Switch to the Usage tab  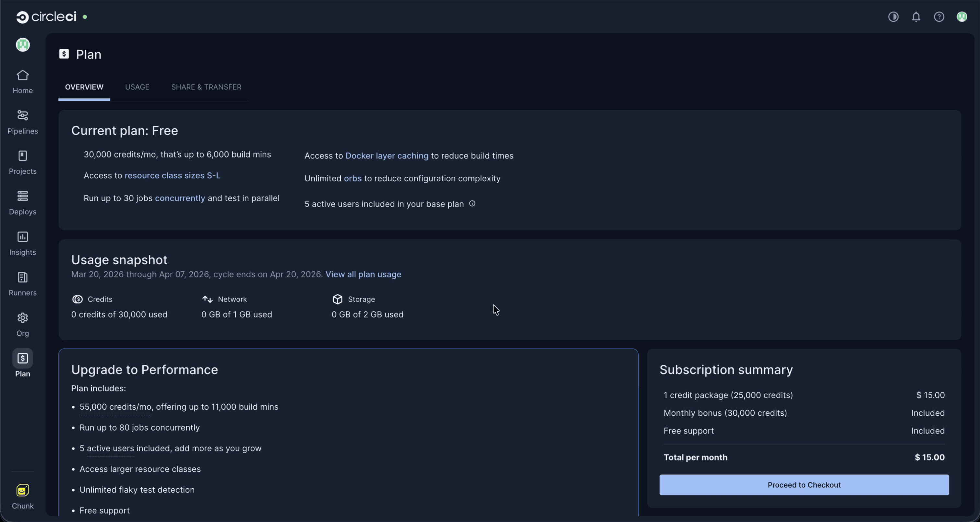click(x=137, y=87)
